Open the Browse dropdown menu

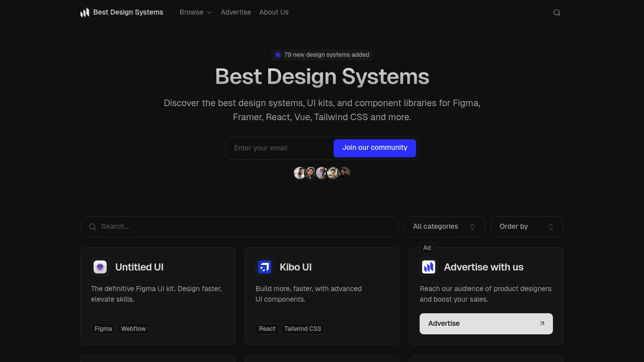point(196,12)
